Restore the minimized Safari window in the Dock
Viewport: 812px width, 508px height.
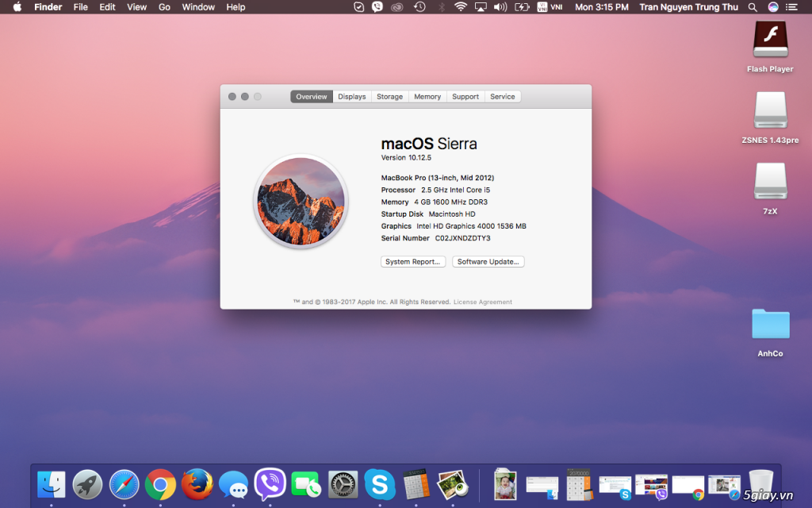(725, 487)
